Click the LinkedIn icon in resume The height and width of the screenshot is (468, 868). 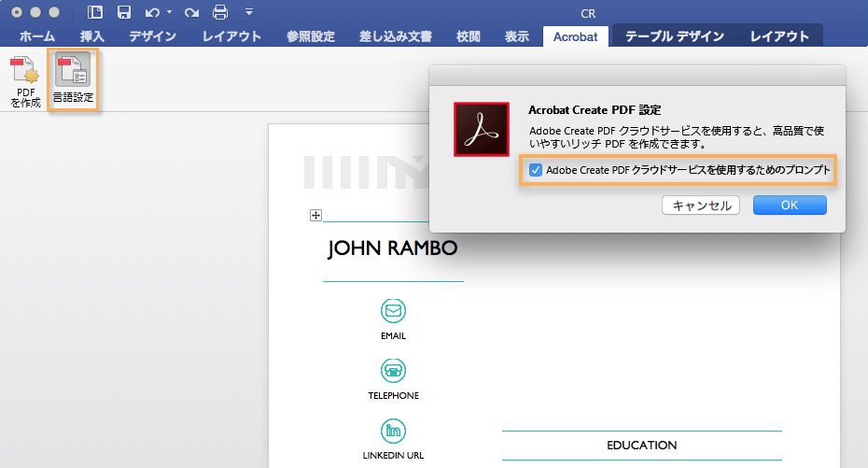tap(393, 431)
